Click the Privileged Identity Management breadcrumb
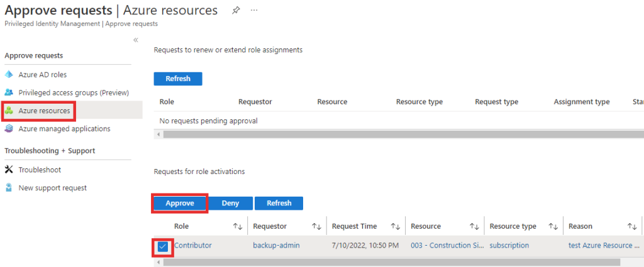Viewport: 644px width, 267px height. [52, 24]
